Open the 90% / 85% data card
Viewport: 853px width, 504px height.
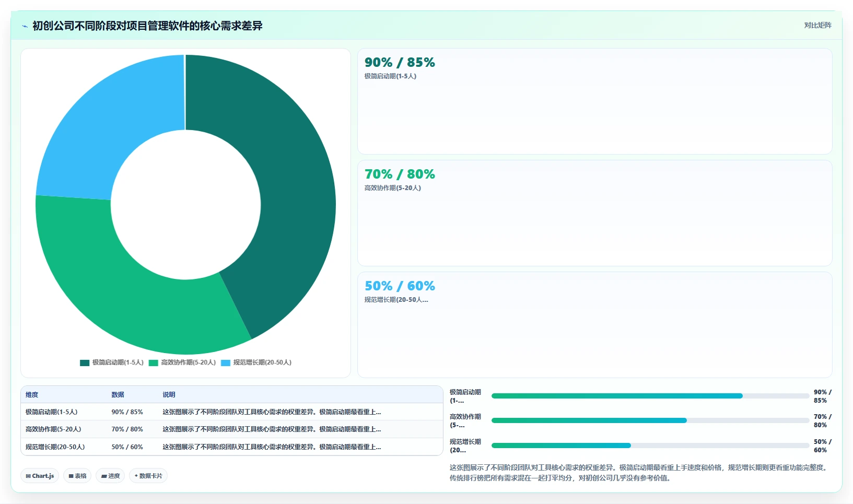594,101
